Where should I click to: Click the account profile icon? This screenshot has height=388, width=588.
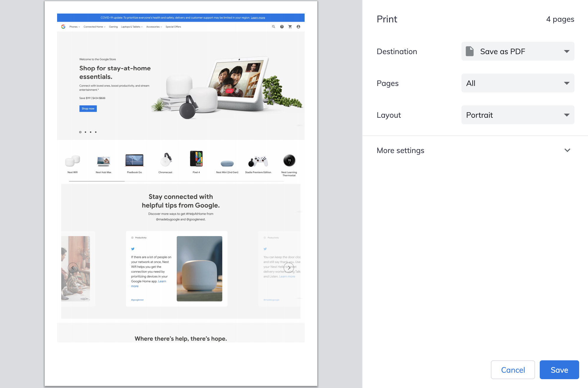point(298,27)
